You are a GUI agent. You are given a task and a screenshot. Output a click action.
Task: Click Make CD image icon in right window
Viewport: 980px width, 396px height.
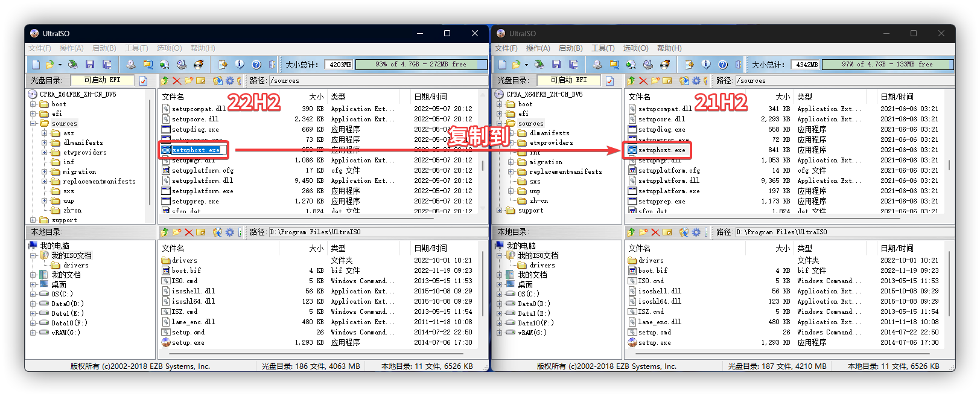597,64
